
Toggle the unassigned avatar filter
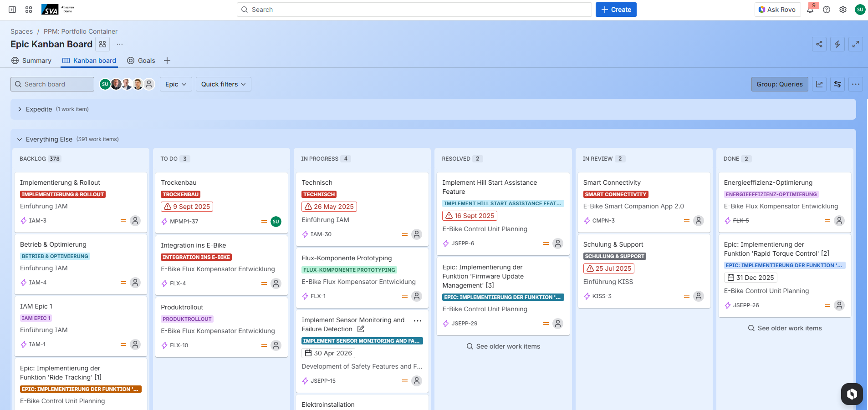[149, 84]
